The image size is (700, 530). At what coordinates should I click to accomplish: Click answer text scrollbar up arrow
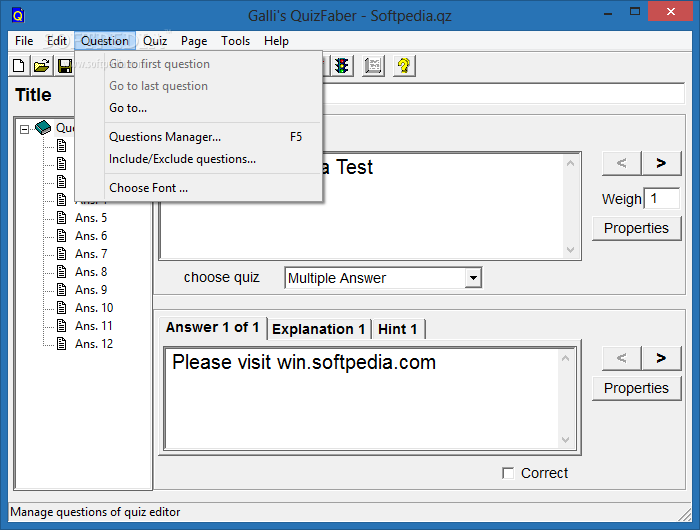(565, 358)
